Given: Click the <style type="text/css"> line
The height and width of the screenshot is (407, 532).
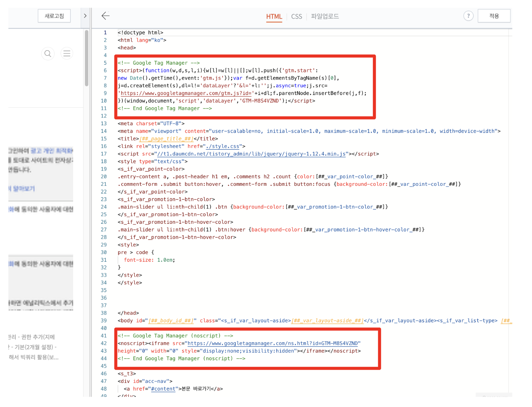Looking at the screenshot, I should pos(152,162).
